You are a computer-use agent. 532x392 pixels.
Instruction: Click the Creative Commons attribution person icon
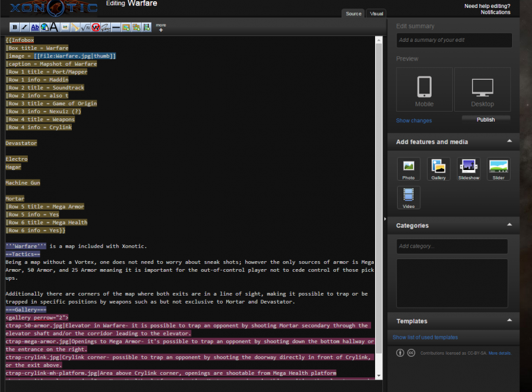(x=400, y=353)
